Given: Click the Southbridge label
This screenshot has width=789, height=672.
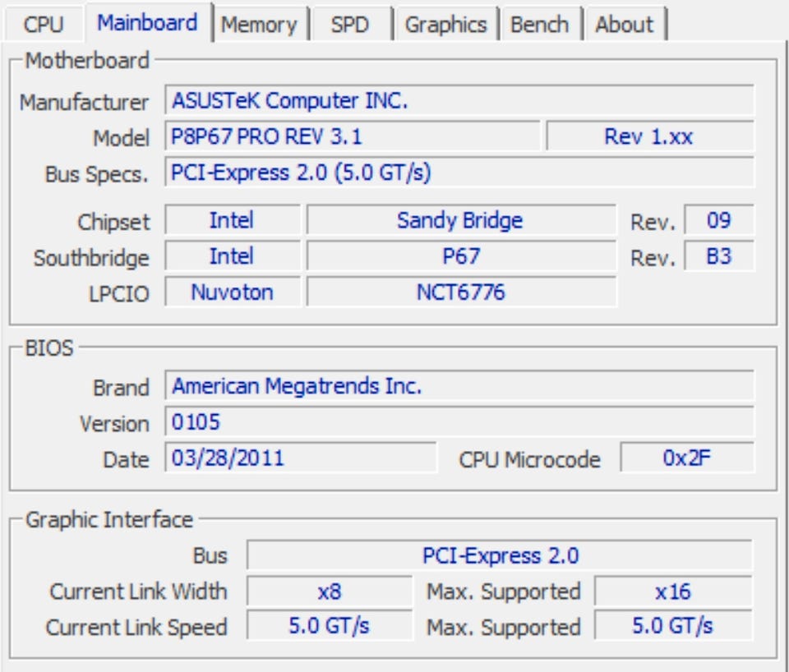Looking at the screenshot, I should click(91, 258).
